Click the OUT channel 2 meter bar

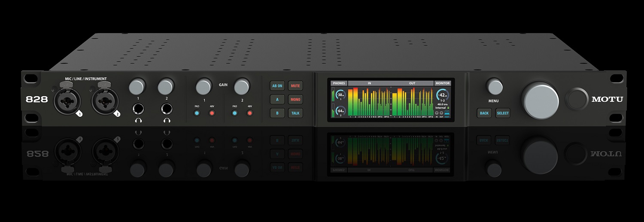point(400,102)
